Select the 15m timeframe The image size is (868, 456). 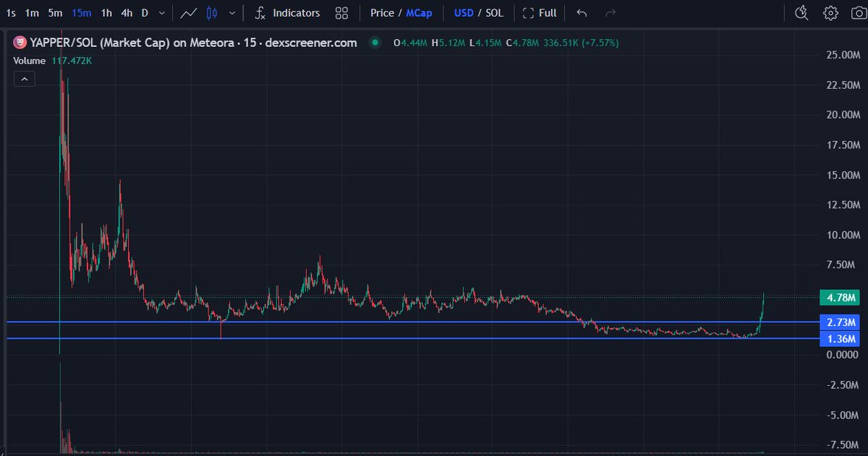coord(82,13)
